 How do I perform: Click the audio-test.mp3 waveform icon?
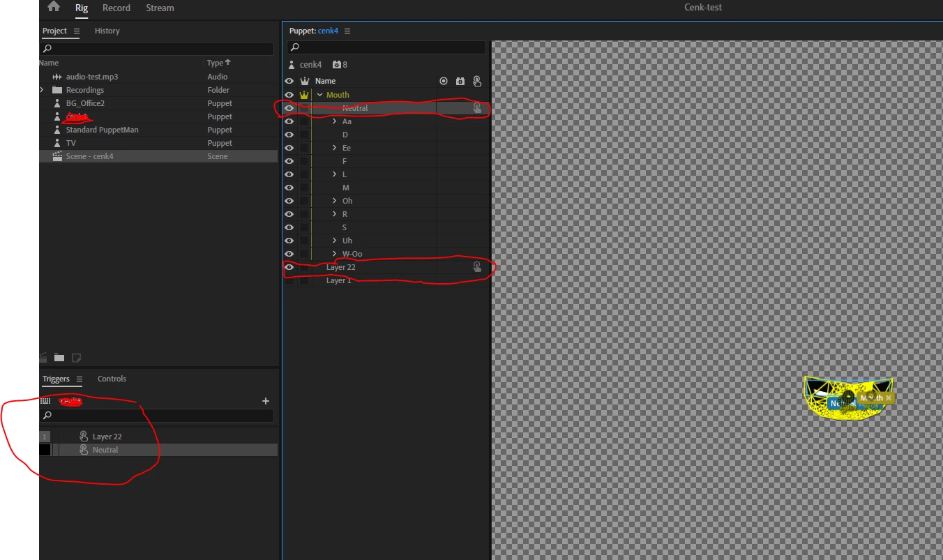click(x=57, y=77)
